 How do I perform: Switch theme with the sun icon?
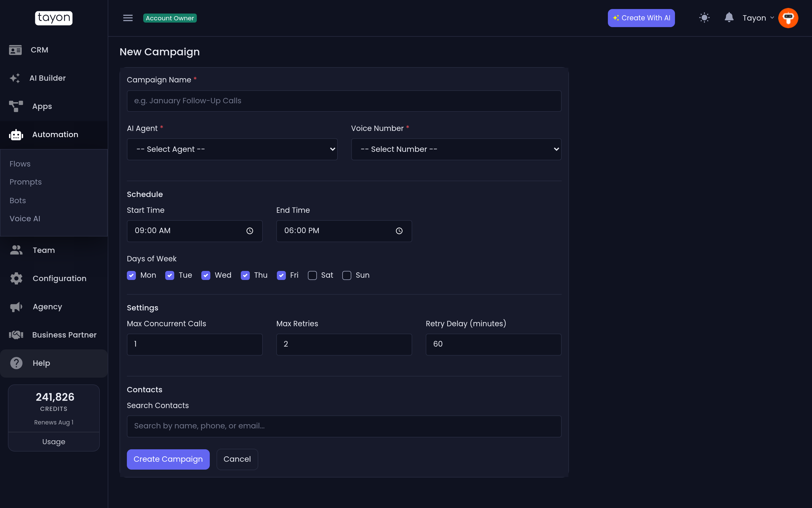tap(704, 18)
